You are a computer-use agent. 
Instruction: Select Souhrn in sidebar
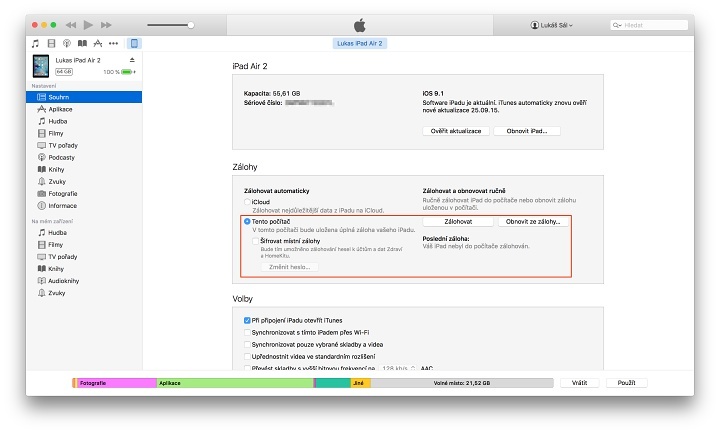(x=84, y=97)
